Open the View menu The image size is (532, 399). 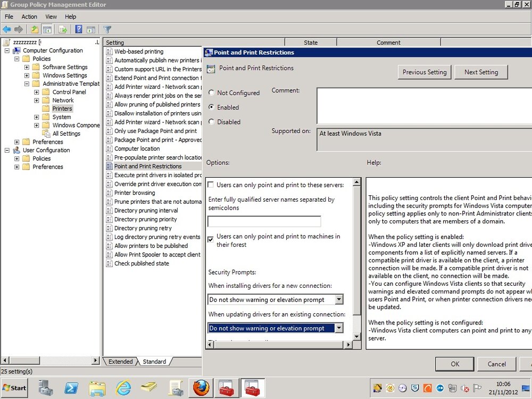point(51,16)
